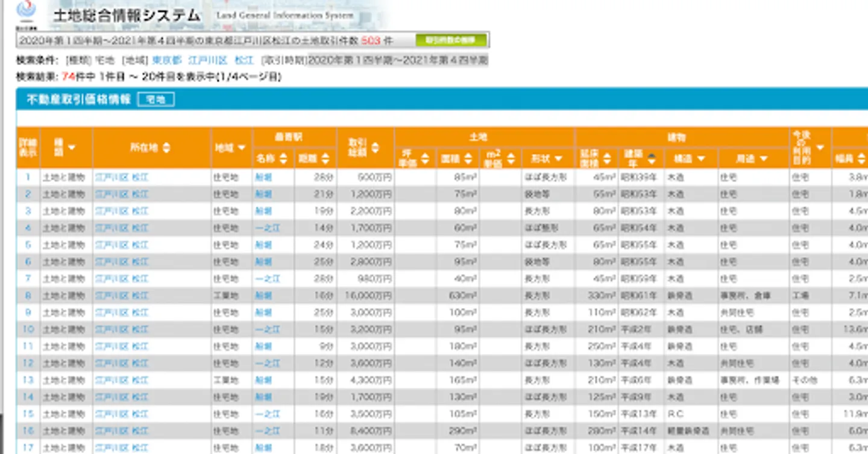Expand the 用途 filter dropdown

(x=764, y=159)
